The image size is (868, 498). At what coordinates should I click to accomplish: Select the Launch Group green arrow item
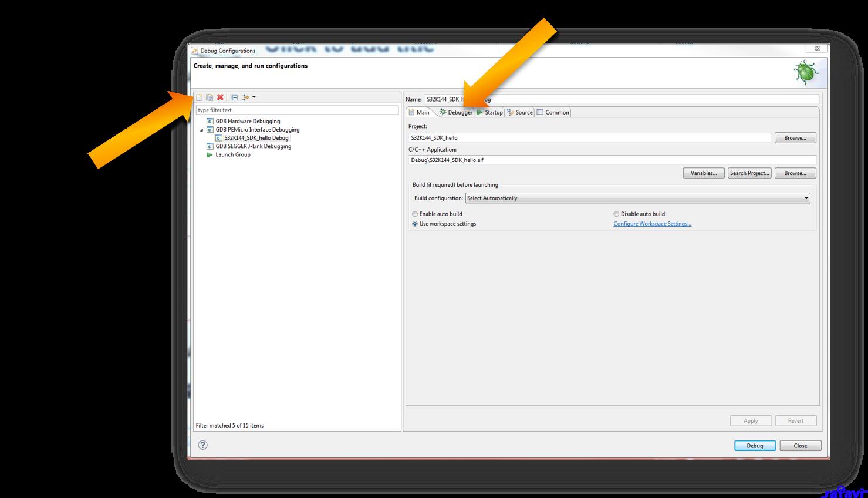coord(232,155)
